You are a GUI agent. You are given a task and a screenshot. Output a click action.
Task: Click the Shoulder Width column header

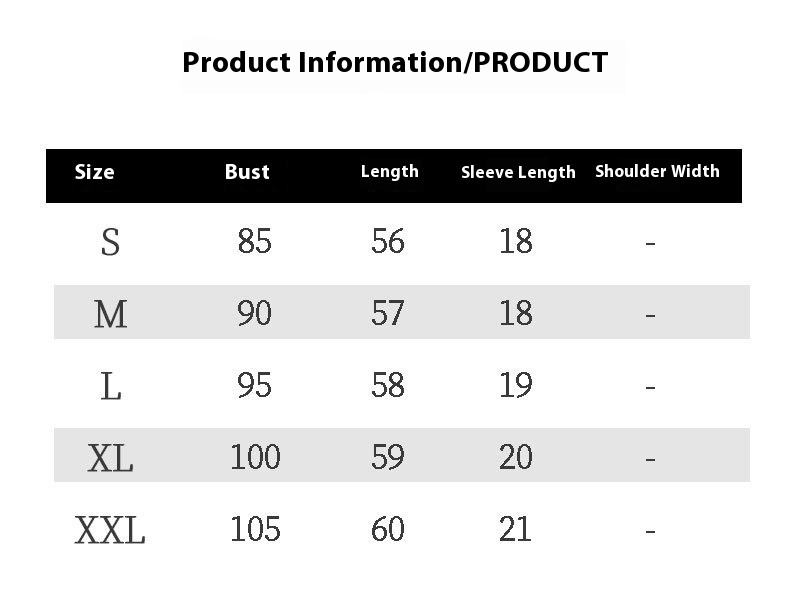coord(657,171)
